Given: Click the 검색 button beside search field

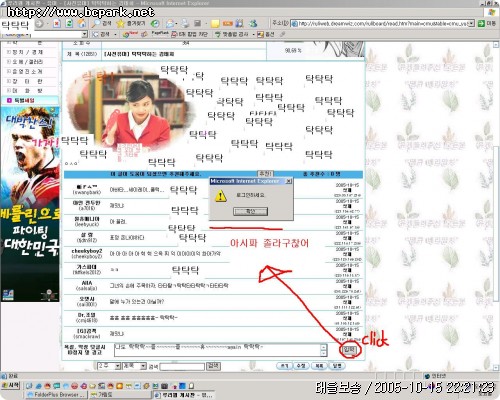Looking at the screenshot, I should [x=213, y=366].
